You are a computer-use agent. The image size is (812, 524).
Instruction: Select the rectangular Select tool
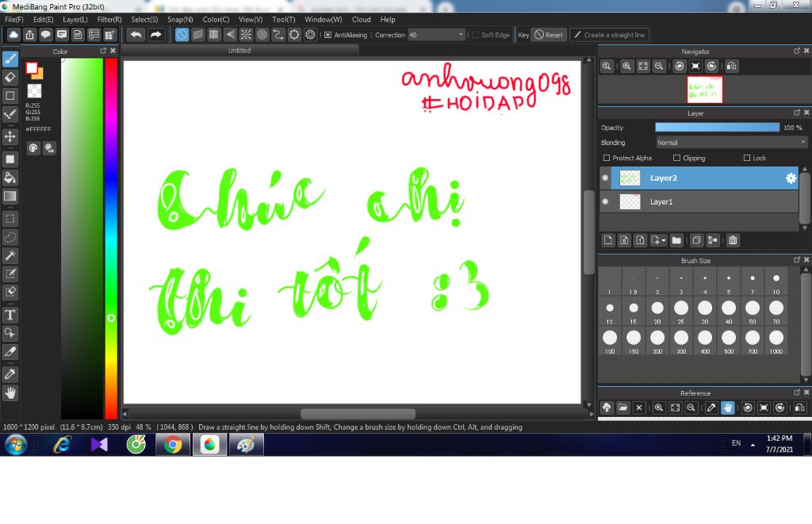tap(10, 219)
